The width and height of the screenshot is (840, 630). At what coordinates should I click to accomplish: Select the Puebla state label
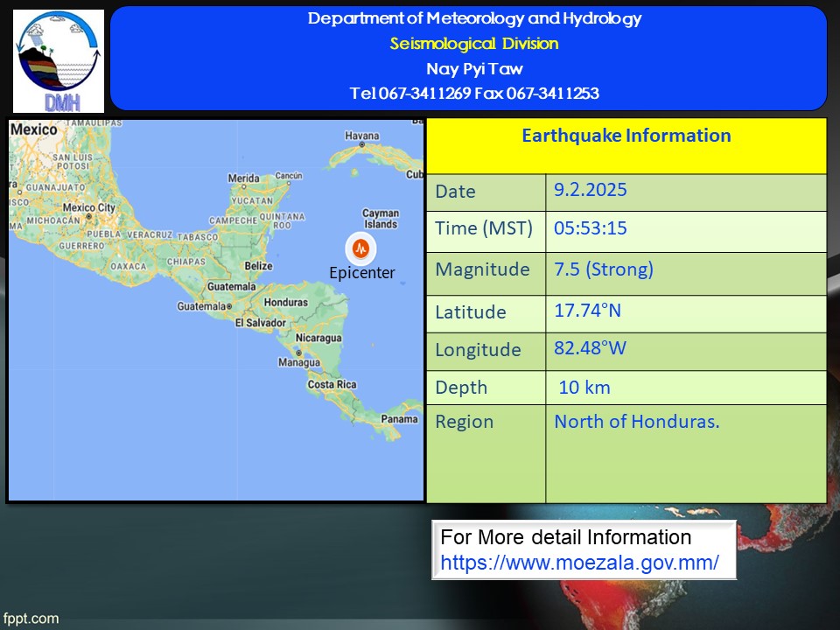click(x=103, y=234)
